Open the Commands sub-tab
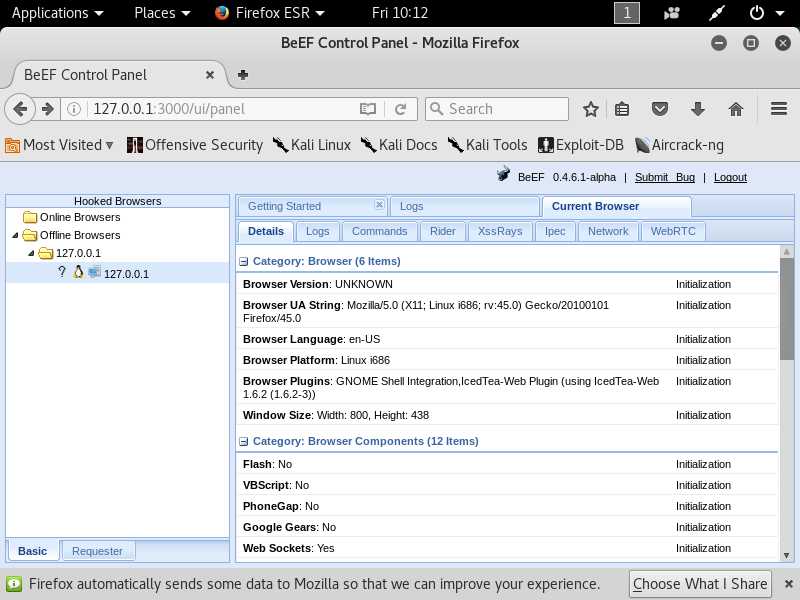 (380, 231)
